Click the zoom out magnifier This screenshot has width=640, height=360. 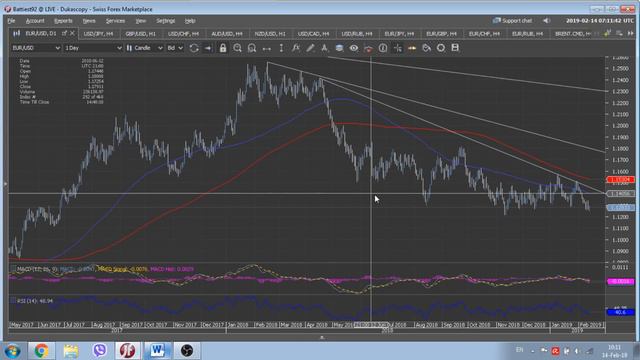point(252,48)
